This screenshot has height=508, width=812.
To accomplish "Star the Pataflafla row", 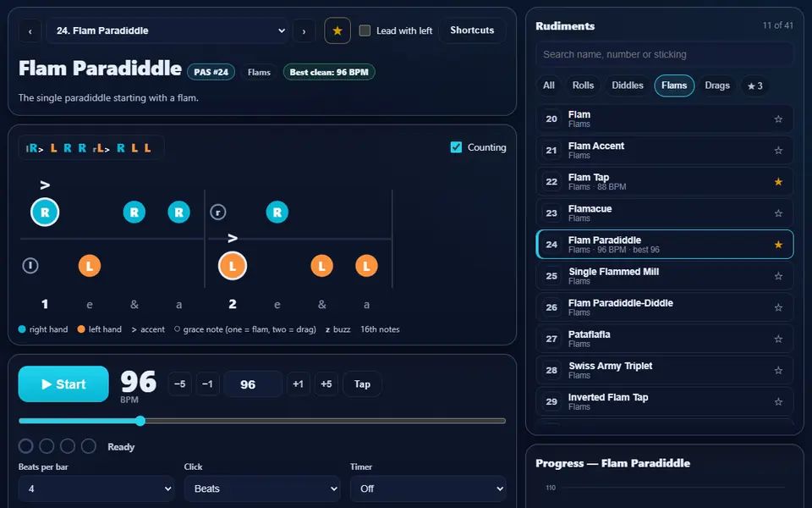I will click(x=778, y=339).
